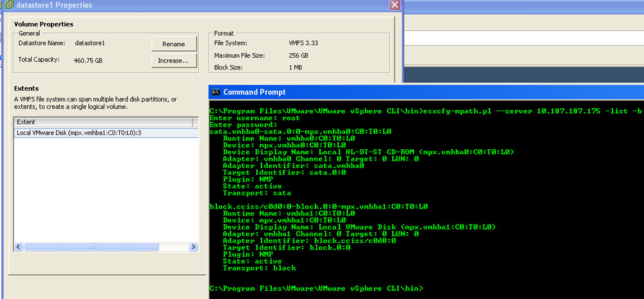The height and width of the screenshot is (299, 644).
Task: Click the datastore1 Datastore Name value
Action: (90, 42)
